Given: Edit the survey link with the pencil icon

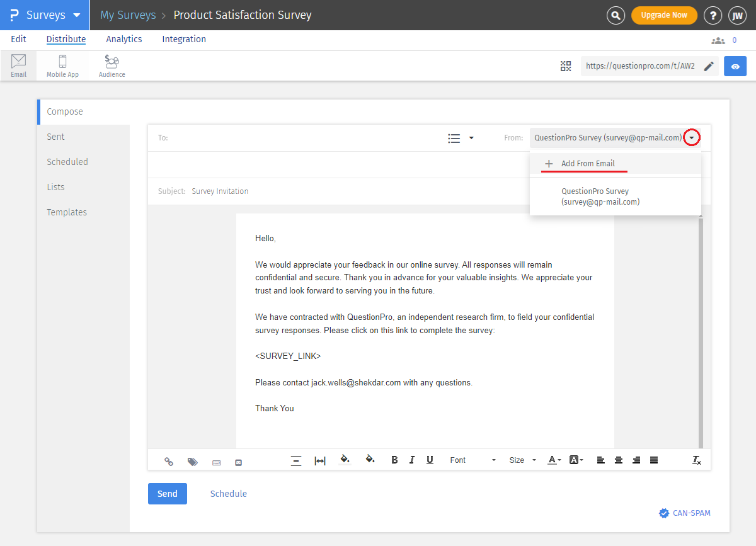Looking at the screenshot, I should pyautogui.click(x=709, y=65).
